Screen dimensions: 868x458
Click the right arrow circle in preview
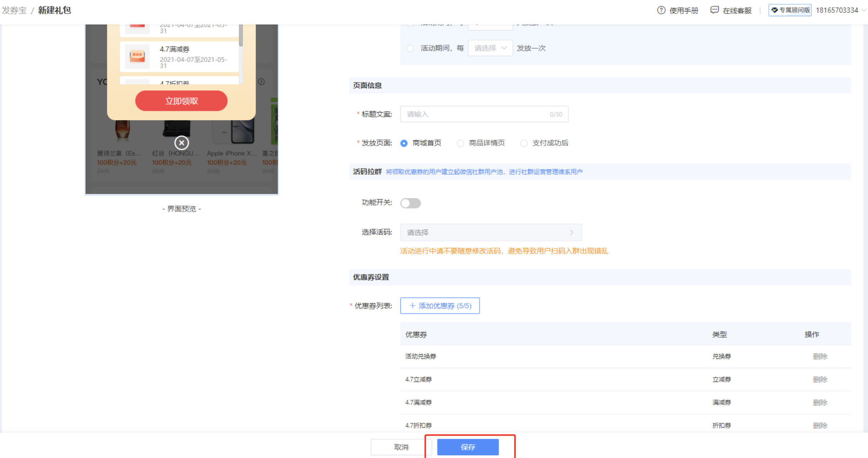(261, 82)
